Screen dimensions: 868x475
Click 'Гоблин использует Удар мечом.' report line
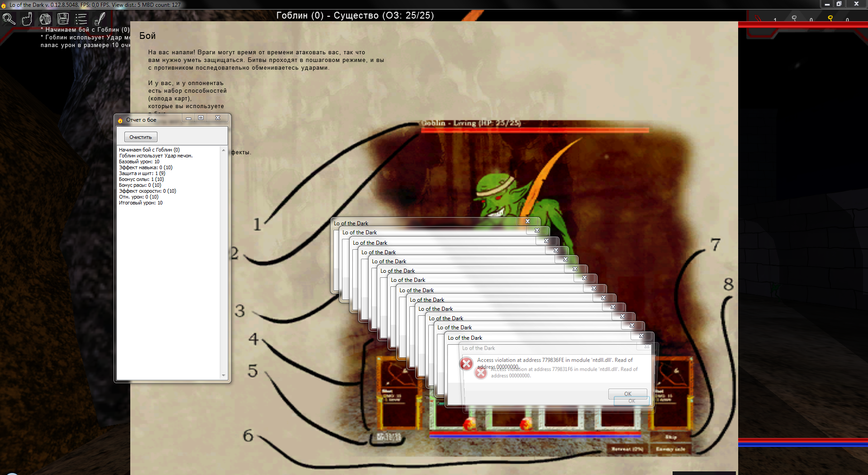[x=156, y=156]
